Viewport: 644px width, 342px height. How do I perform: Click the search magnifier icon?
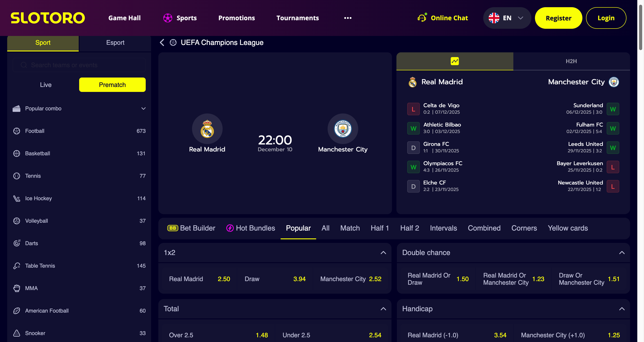click(24, 65)
